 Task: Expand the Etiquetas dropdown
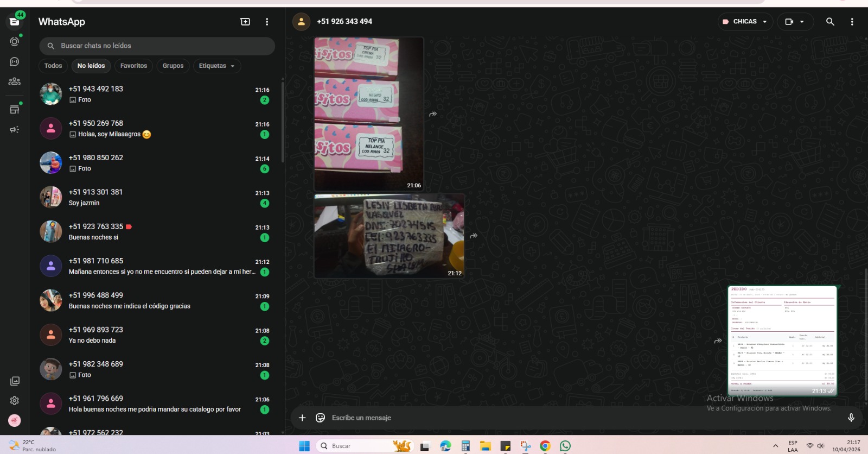pyautogui.click(x=216, y=66)
